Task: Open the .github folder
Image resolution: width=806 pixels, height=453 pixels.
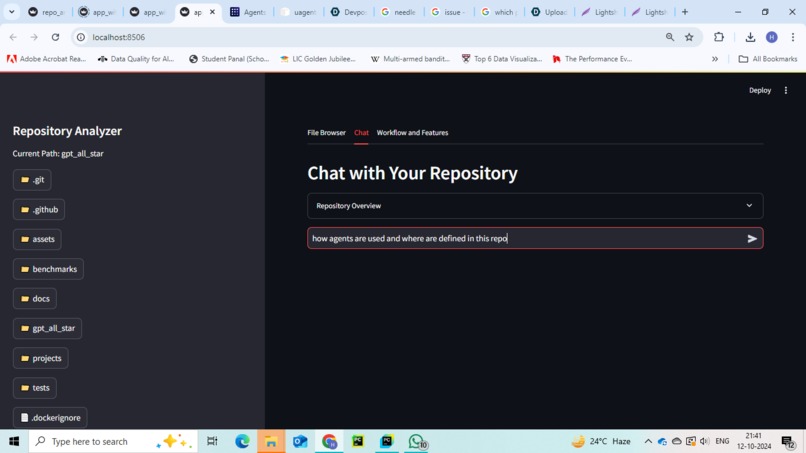Action: (x=39, y=209)
